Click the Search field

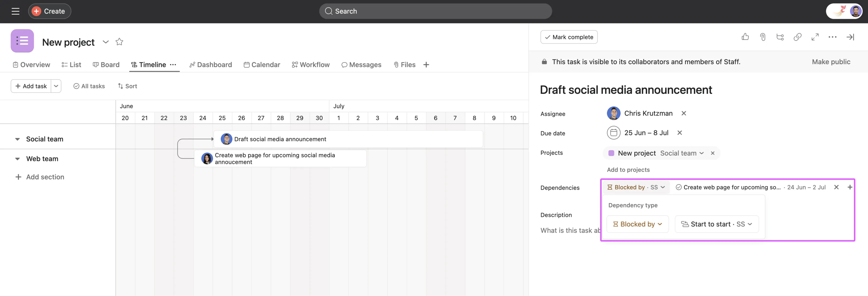(435, 11)
